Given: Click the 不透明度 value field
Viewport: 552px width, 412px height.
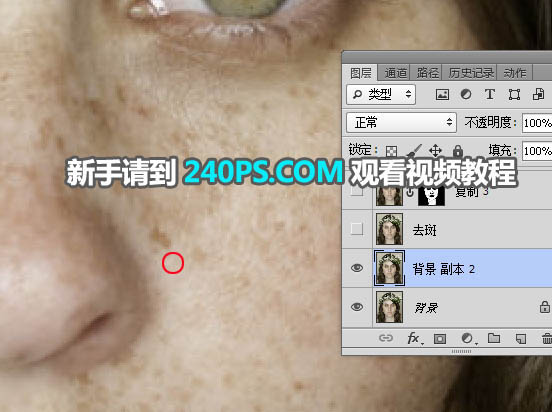Looking at the screenshot, I should 537,123.
